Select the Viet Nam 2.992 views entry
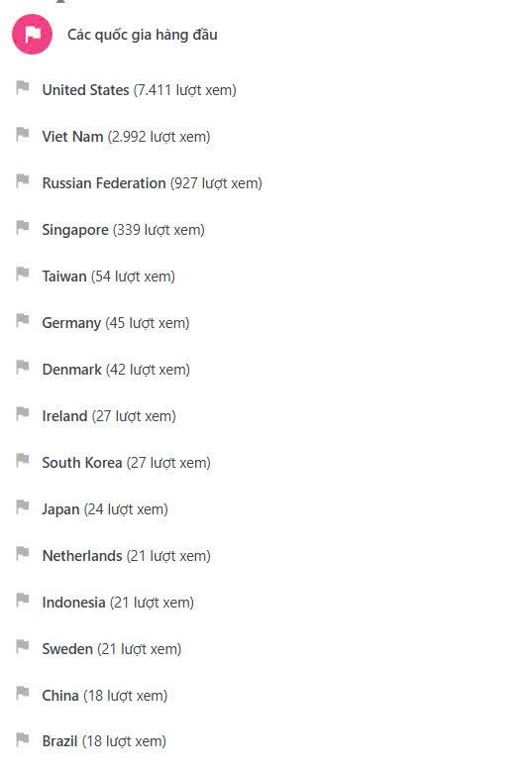This screenshot has height=777, width=532. [x=127, y=137]
